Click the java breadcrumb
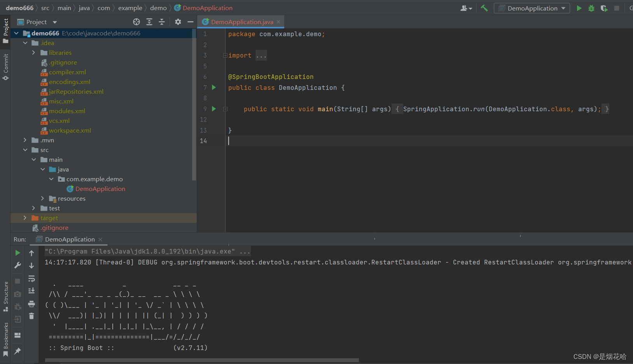Viewport: 633px width, 364px height. (x=84, y=8)
